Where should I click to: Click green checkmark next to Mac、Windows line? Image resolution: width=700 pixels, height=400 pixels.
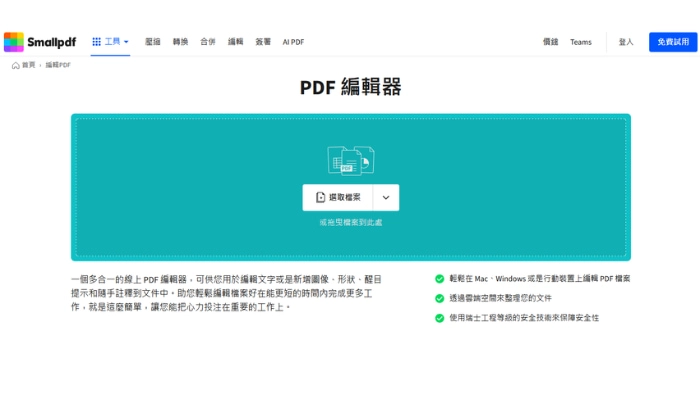[439, 279]
